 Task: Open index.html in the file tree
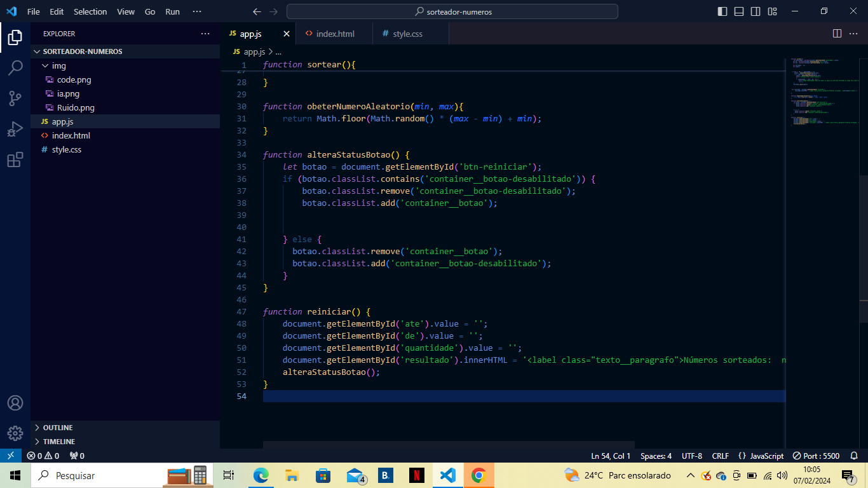(125, 135)
